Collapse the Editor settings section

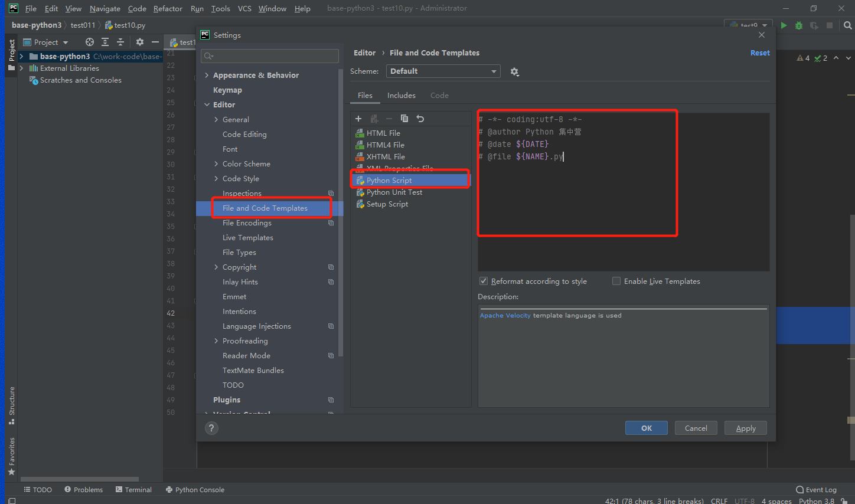(x=207, y=105)
